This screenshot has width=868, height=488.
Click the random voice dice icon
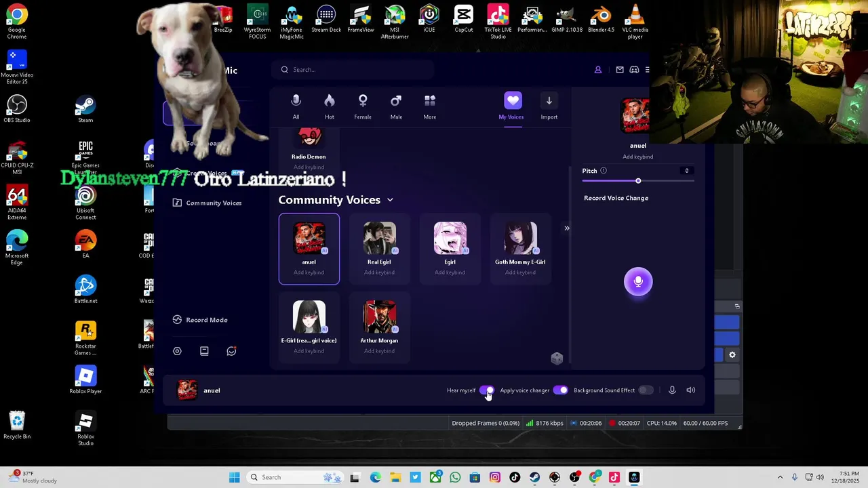557,359
